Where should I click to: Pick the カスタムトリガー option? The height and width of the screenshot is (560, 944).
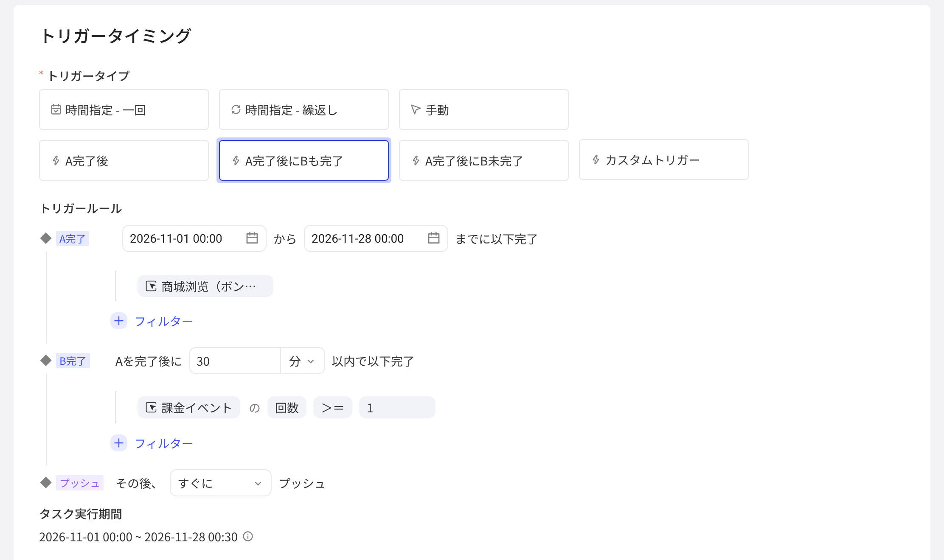click(664, 160)
